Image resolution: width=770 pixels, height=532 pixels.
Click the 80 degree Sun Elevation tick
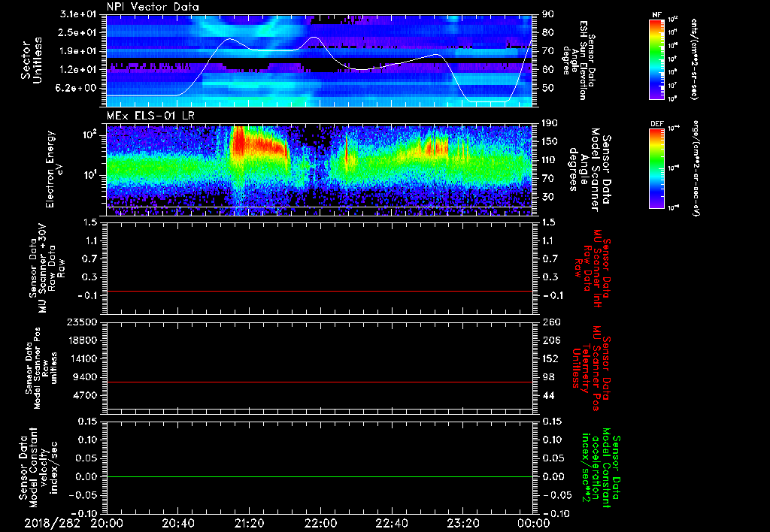pyautogui.click(x=548, y=32)
